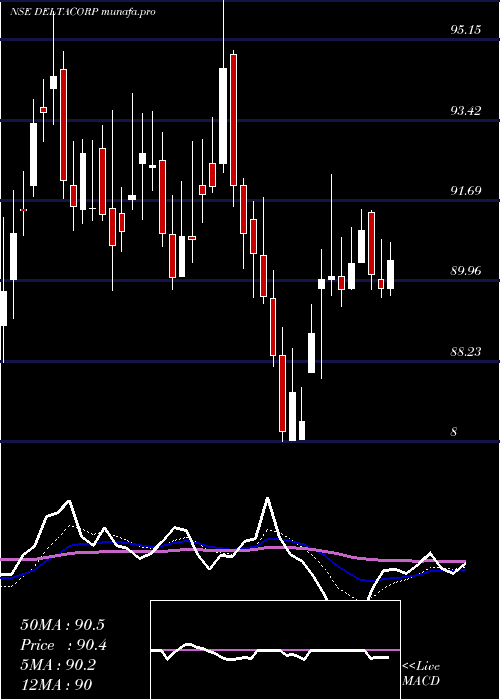
Task: Click the tall white candle near the 95.15 peak
Action: (x=223, y=116)
